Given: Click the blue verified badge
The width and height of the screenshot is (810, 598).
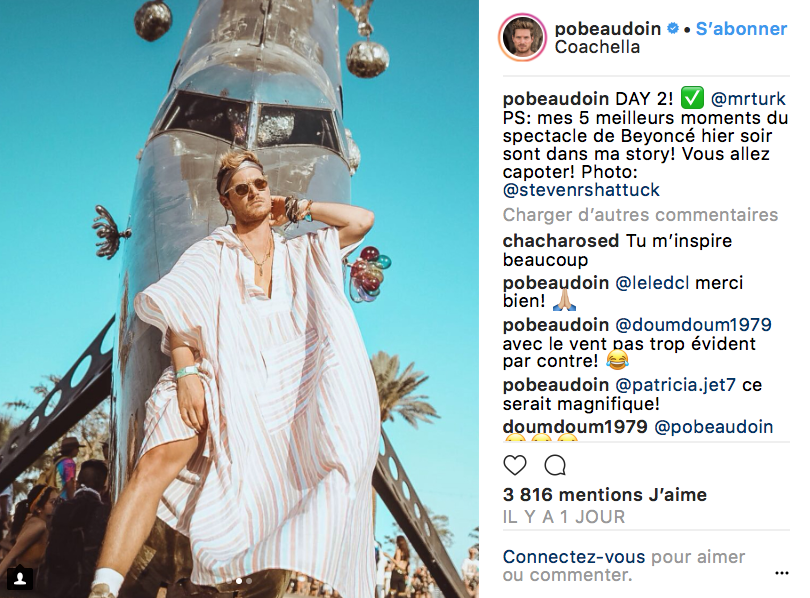Looking at the screenshot, I should pyautogui.click(x=673, y=28).
